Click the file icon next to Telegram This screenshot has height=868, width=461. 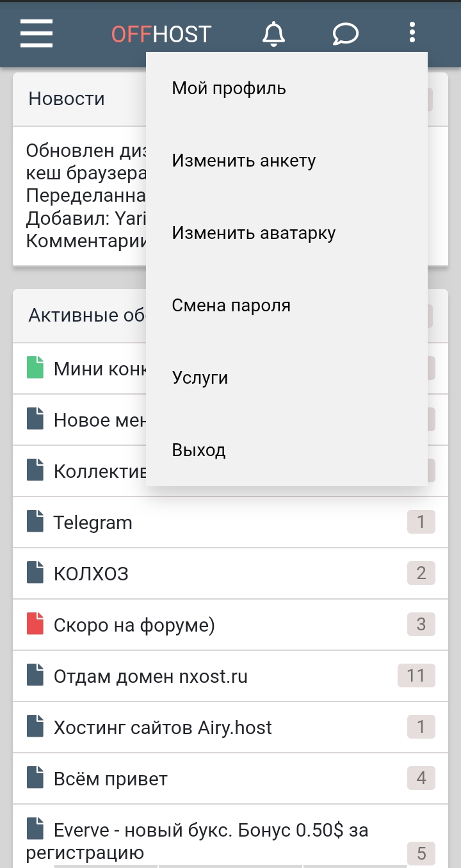35,521
